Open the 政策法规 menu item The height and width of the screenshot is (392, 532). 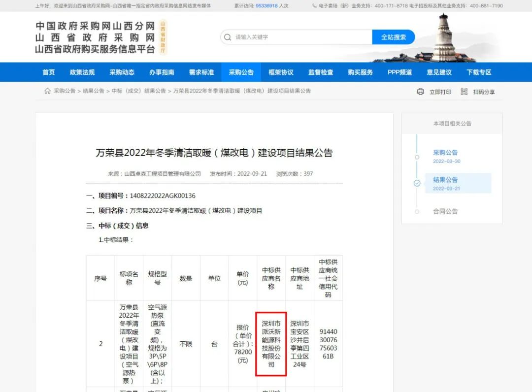(x=82, y=72)
